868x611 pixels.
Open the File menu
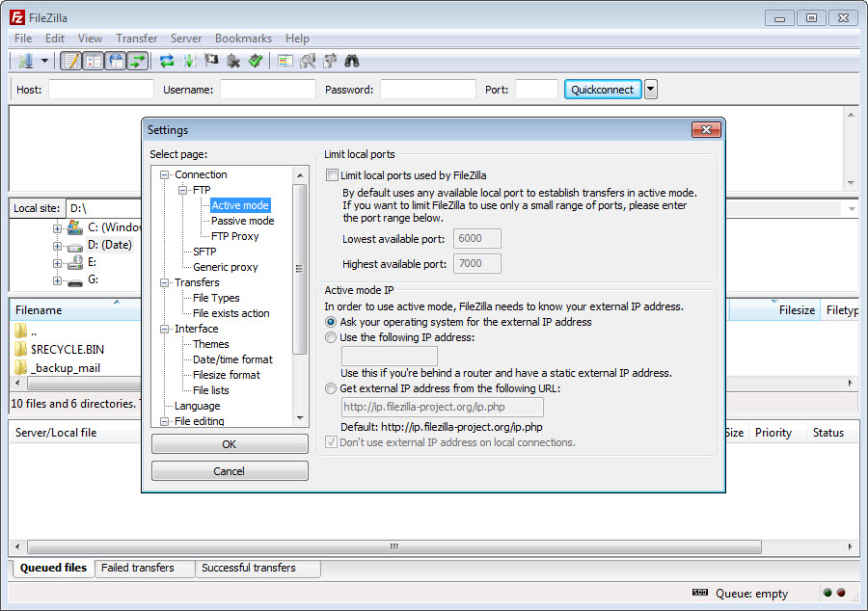pyautogui.click(x=23, y=39)
